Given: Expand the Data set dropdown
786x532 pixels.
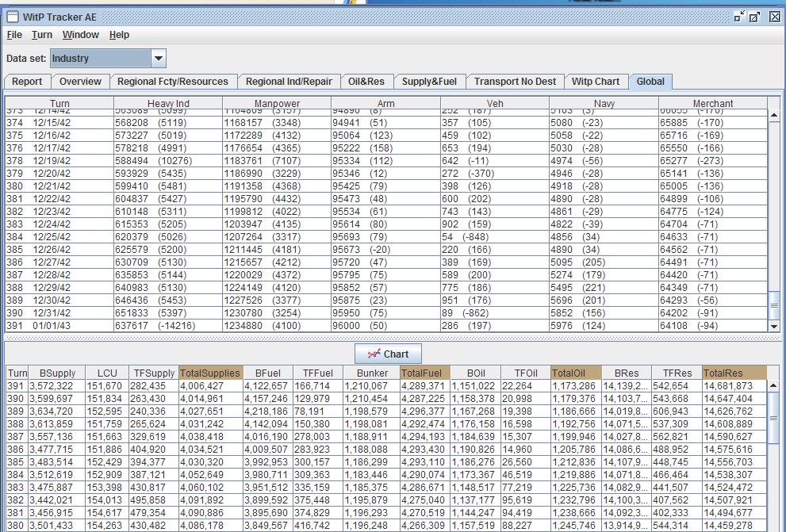Looking at the screenshot, I should [159, 58].
